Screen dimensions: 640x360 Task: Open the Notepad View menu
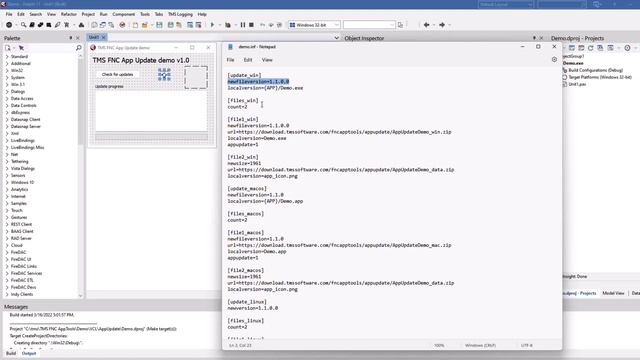(x=267, y=60)
